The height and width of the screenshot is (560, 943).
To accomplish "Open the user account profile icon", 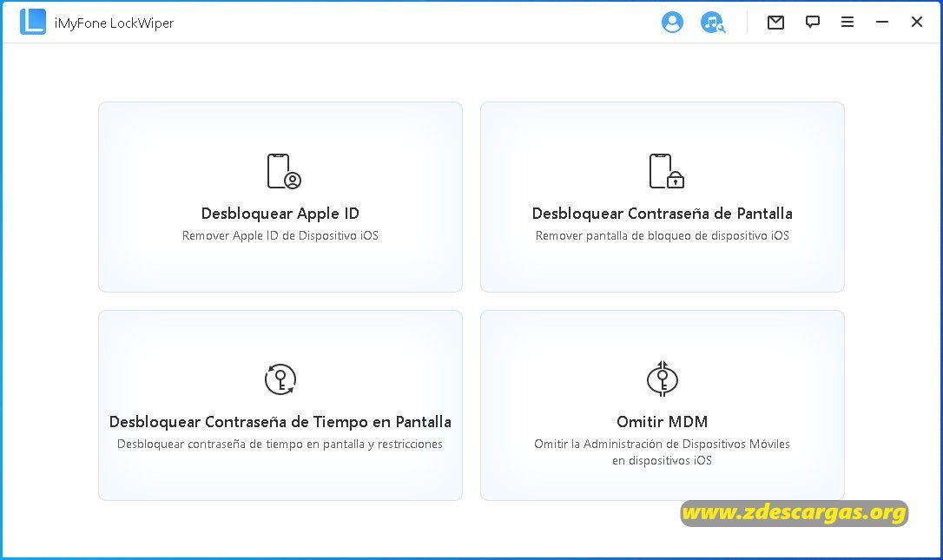I will click(672, 23).
